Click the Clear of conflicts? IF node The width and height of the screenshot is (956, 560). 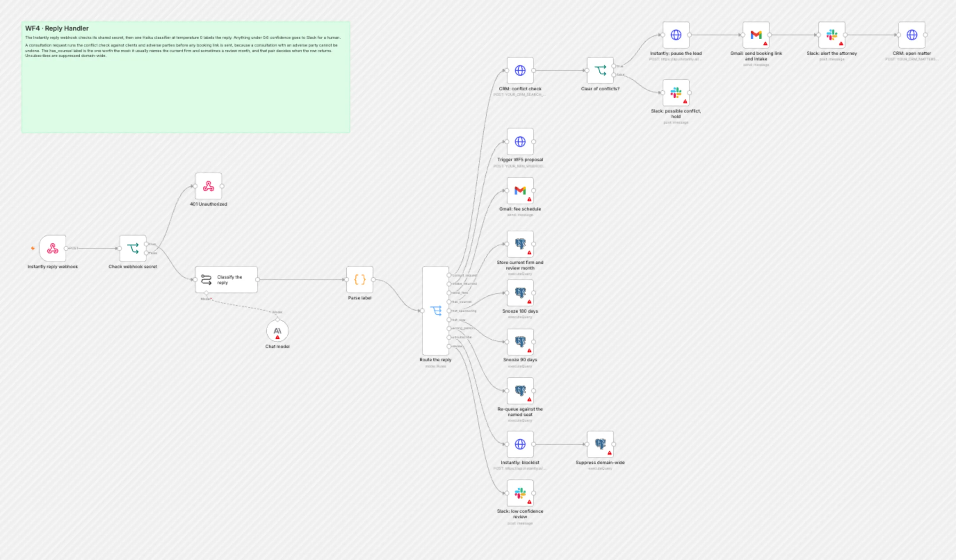click(x=600, y=71)
